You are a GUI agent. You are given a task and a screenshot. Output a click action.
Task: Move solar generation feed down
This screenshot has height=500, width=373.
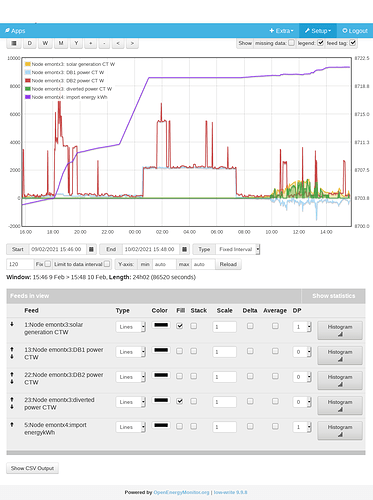(x=12, y=324)
